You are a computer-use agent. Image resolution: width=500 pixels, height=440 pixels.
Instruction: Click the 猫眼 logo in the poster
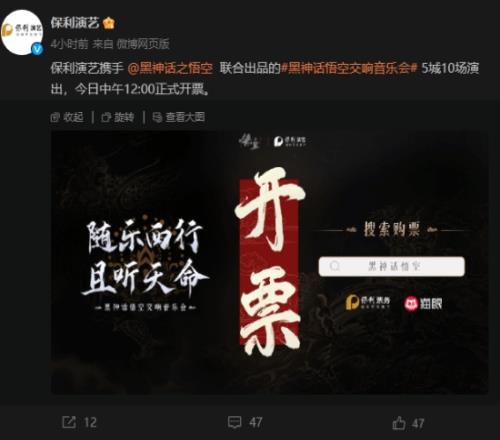click(x=423, y=303)
